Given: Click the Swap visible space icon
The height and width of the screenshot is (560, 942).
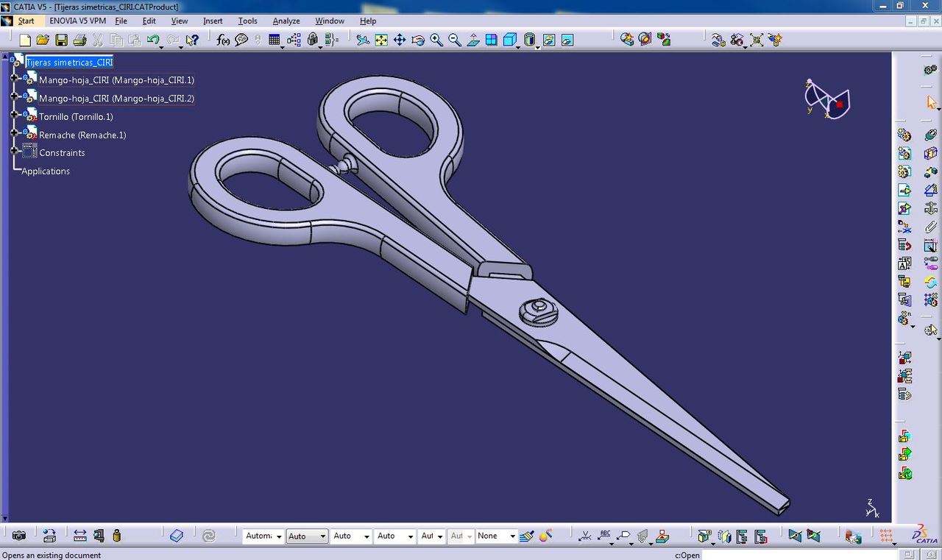Looking at the screenshot, I should point(567,40).
